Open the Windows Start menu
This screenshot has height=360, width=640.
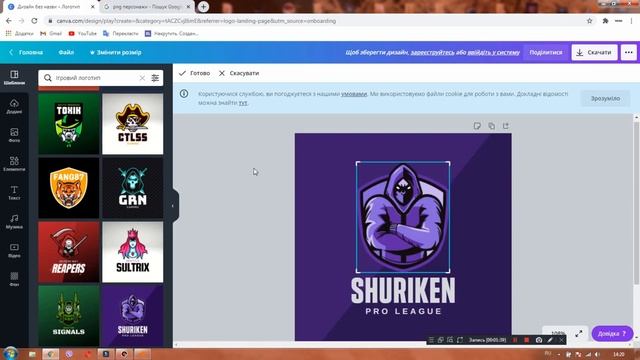tap(10, 353)
